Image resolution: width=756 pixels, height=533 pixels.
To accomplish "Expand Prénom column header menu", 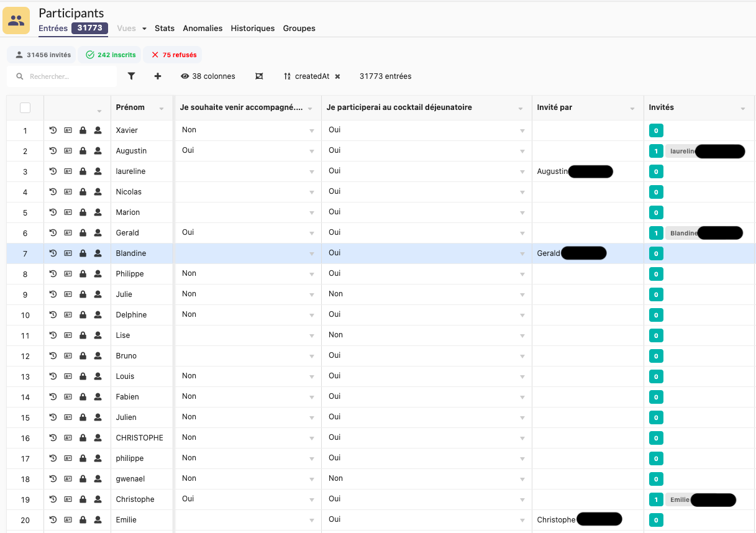I will coord(162,109).
